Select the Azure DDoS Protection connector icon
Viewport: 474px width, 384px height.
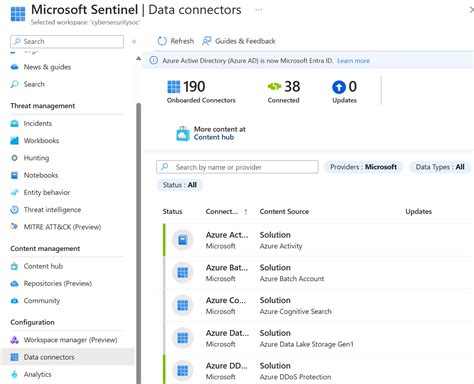183,371
